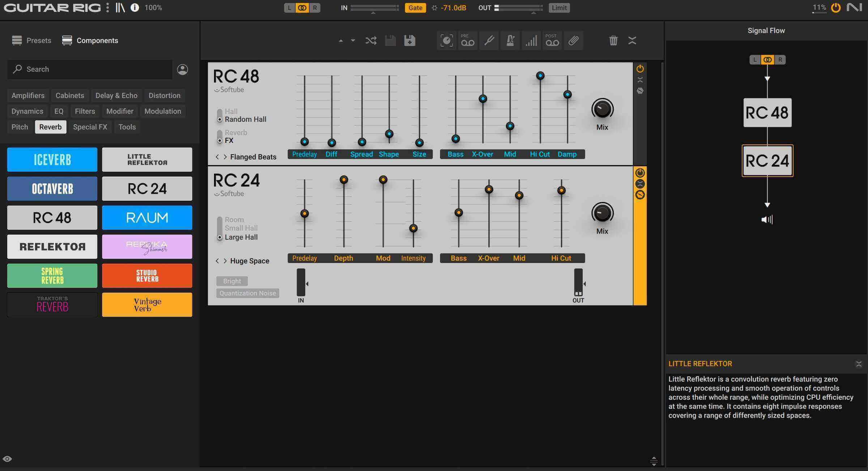Enable the Bright switch on RC 24
This screenshot has height=471, width=868.
pyautogui.click(x=232, y=281)
